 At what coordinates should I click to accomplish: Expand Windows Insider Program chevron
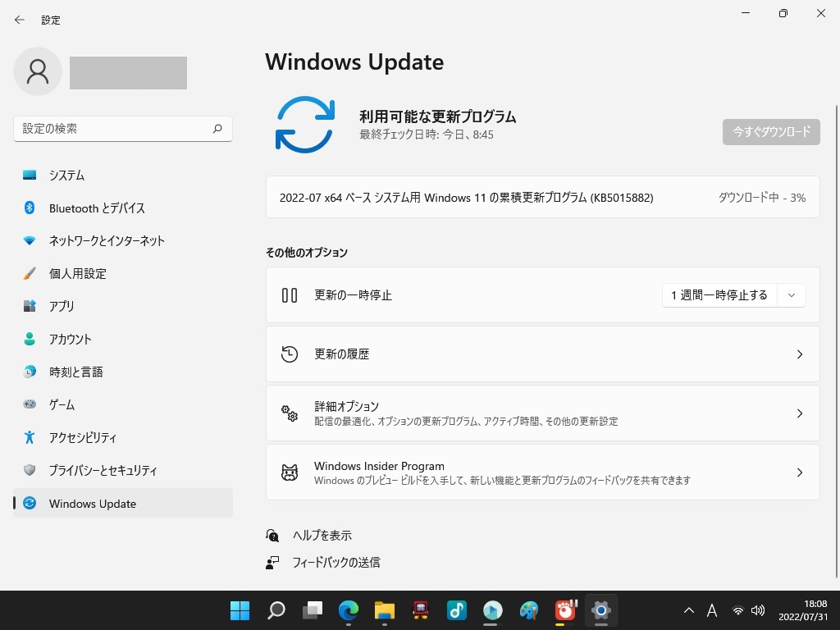pos(799,472)
